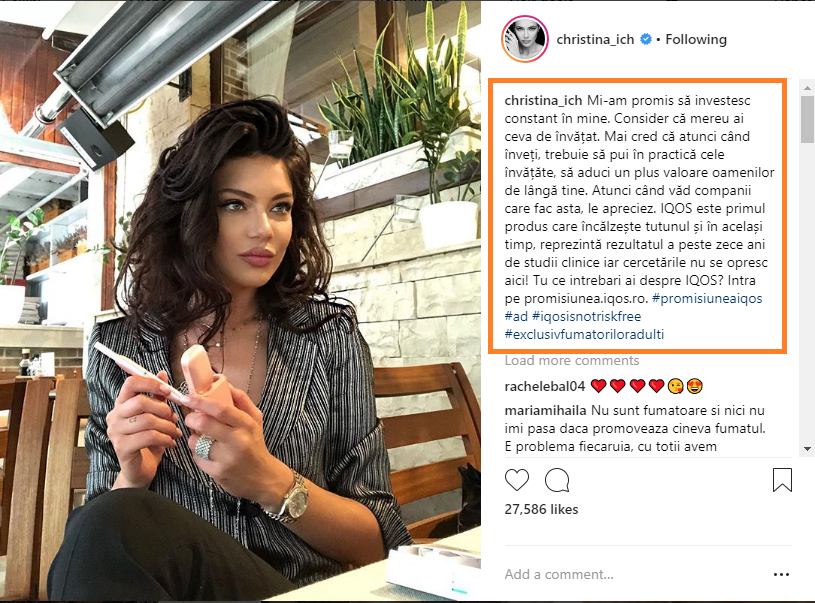
Task: Click the christina_ich profile picture
Action: point(525,39)
